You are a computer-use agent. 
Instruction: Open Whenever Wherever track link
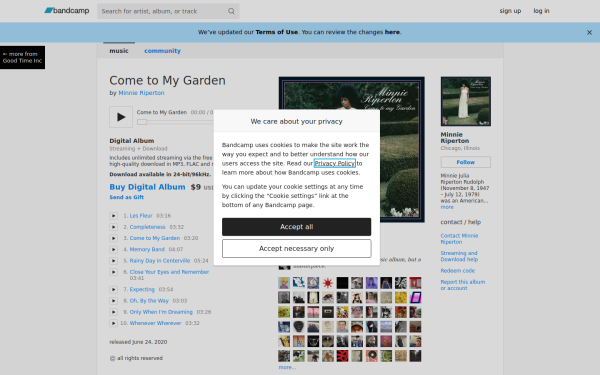155,323
